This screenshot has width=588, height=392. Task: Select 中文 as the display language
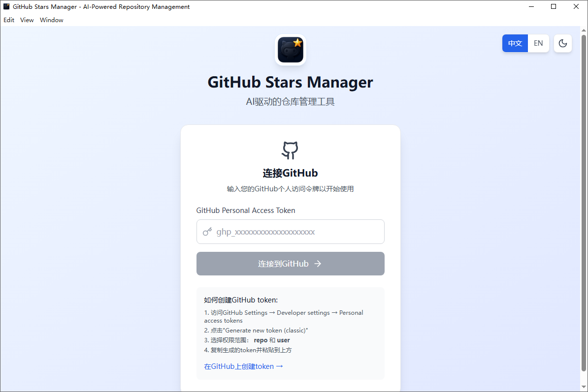(x=515, y=43)
